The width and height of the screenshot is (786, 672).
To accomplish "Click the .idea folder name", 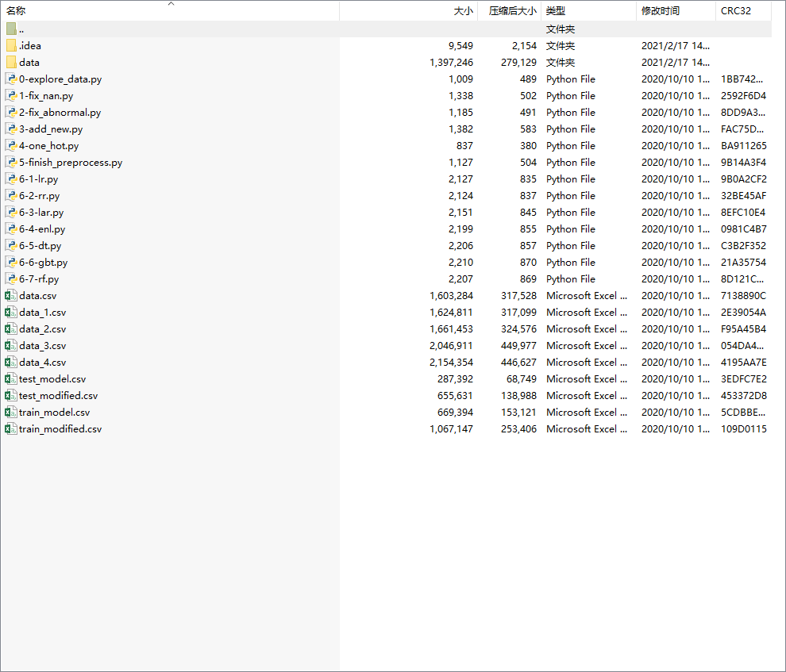I will pos(30,45).
